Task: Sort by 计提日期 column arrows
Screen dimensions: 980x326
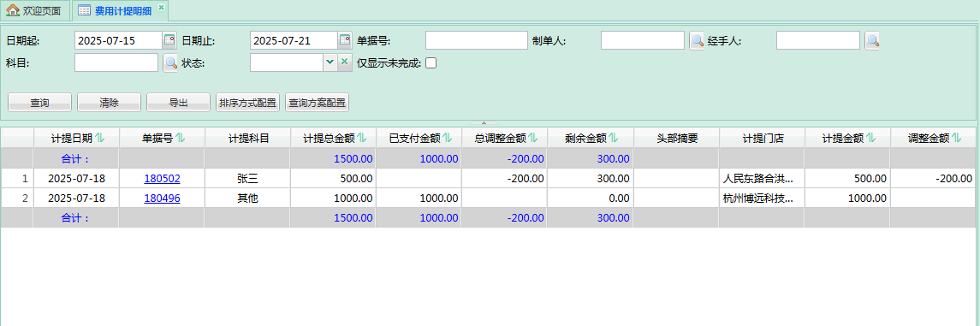Action: point(100,139)
